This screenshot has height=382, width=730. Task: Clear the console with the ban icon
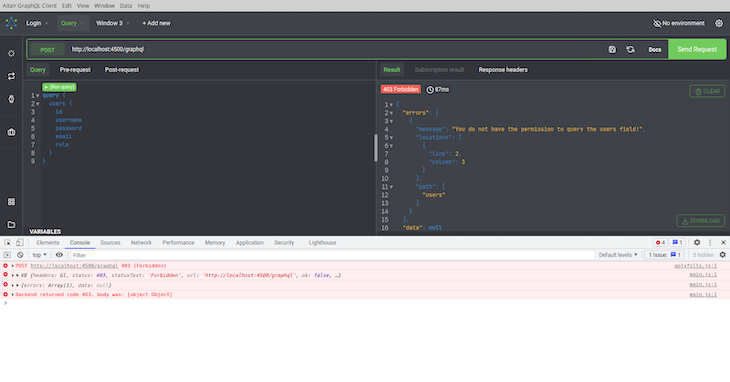20,255
